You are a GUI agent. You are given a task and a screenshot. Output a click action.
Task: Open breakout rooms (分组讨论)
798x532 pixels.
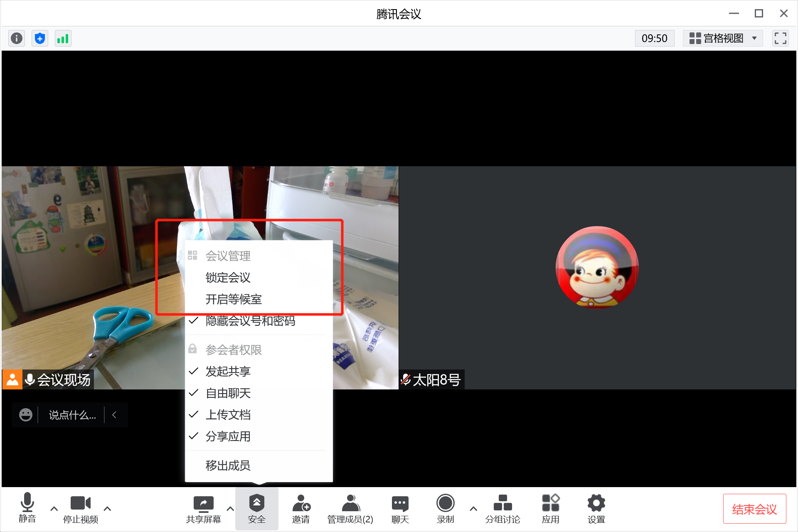[x=502, y=508]
